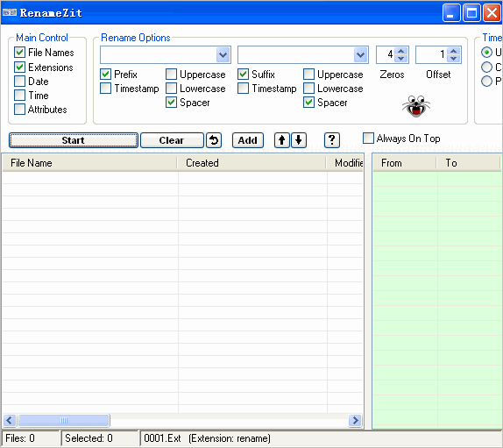This screenshot has height=448, width=503.
Task: Move selected file up with arrow icon
Action: pyautogui.click(x=282, y=140)
